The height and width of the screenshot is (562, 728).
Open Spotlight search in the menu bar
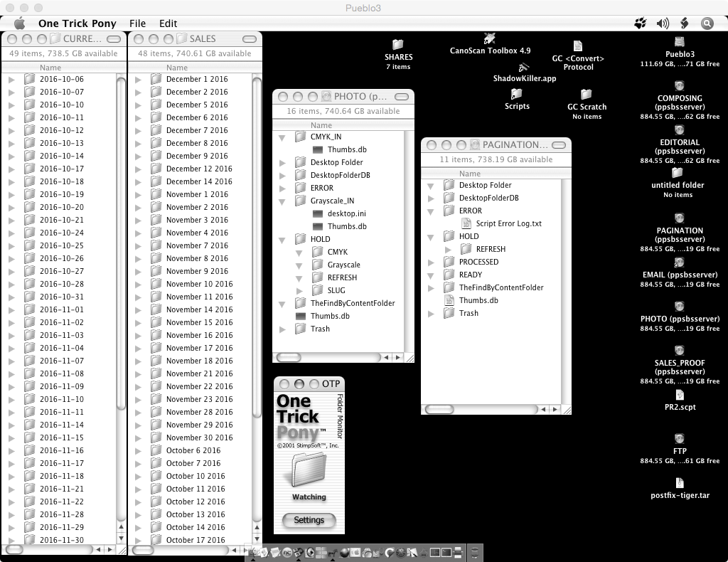point(707,23)
